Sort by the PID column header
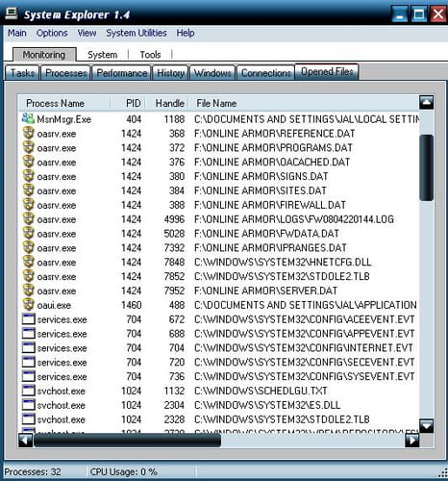This screenshot has width=448, height=481. point(129,103)
